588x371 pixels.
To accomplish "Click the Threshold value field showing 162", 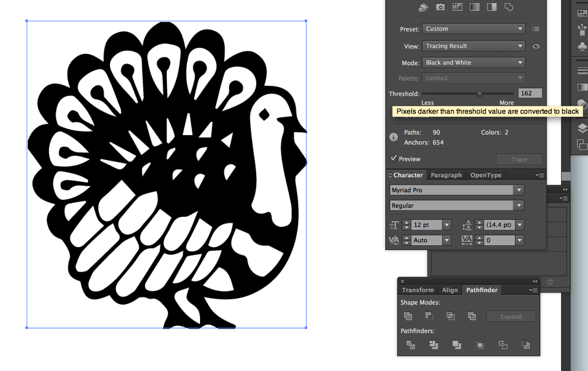I will pos(530,93).
